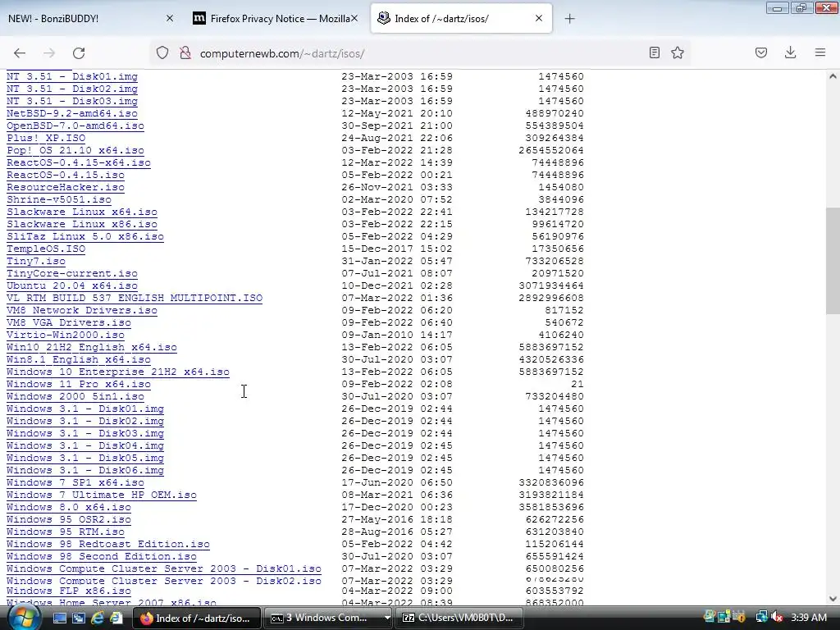Bookmark this page with the star

point(678,52)
